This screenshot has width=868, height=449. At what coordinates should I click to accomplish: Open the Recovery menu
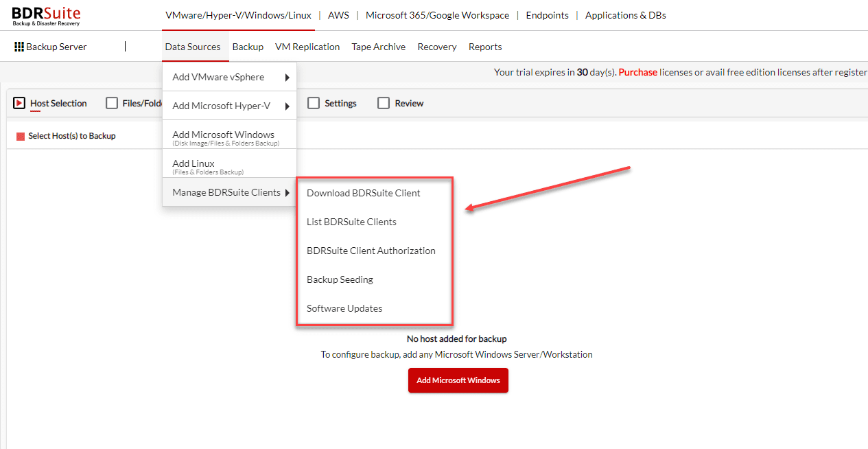click(437, 47)
